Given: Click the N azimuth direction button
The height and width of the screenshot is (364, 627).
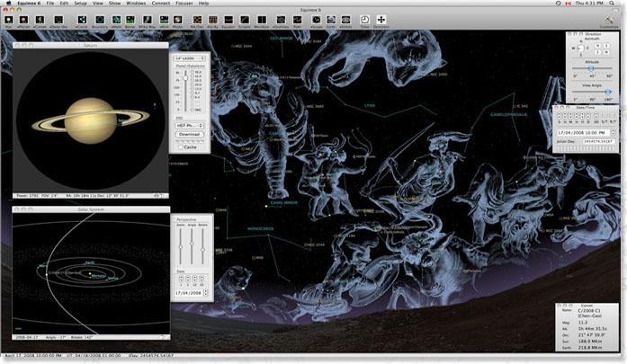Looking at the screenshot, I should tap(598, 46).
